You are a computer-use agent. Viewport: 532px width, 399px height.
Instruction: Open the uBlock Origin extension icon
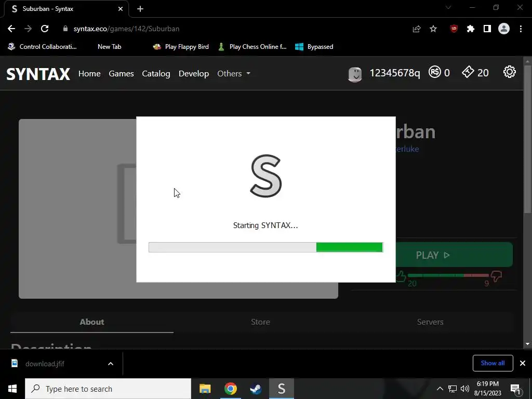454,29
